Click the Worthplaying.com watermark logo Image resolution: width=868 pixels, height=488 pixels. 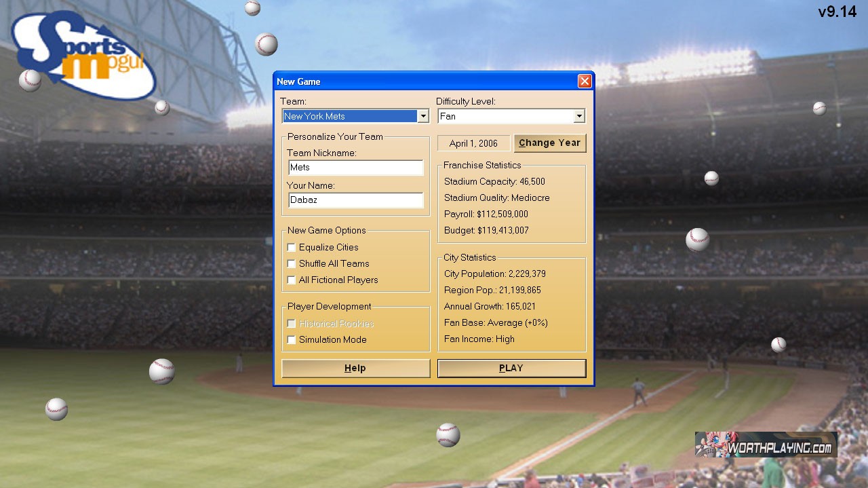coord(766,445)
